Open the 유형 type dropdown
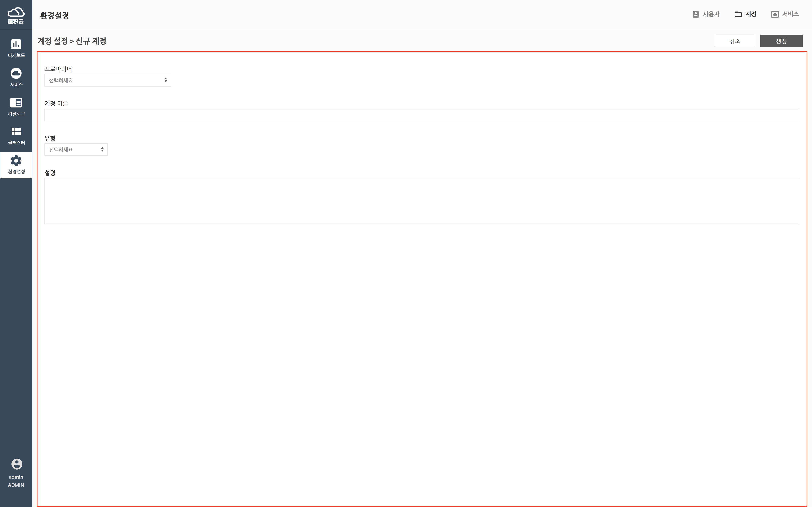This screenshot has width=812, height=507. (x=76, y=150)
